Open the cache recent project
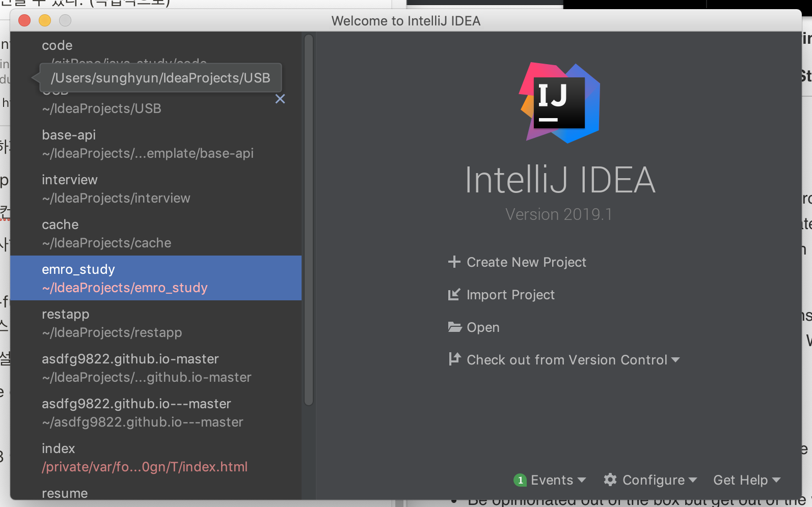Viewport: 812px width, 507px height. pyautogui.click(x=156, y=233)
